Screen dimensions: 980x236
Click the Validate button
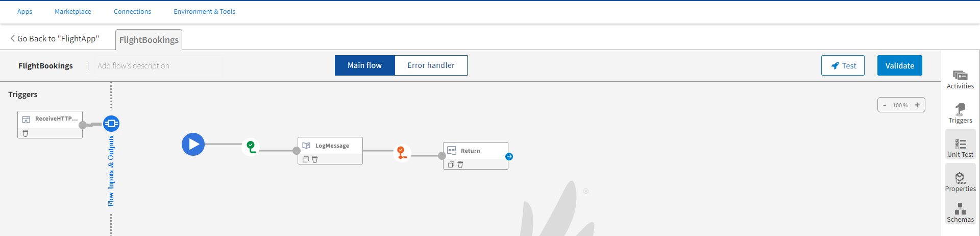pyautogui.click(x=899, y=65)
